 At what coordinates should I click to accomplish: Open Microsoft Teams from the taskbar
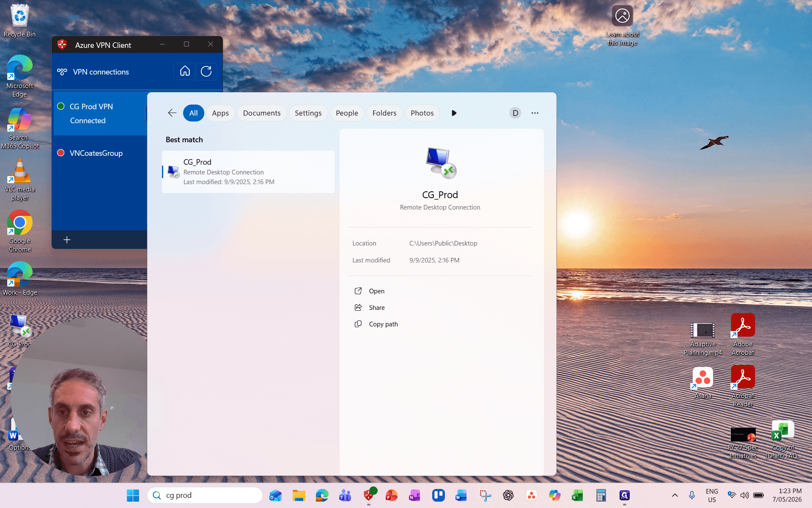coord(345,495)
